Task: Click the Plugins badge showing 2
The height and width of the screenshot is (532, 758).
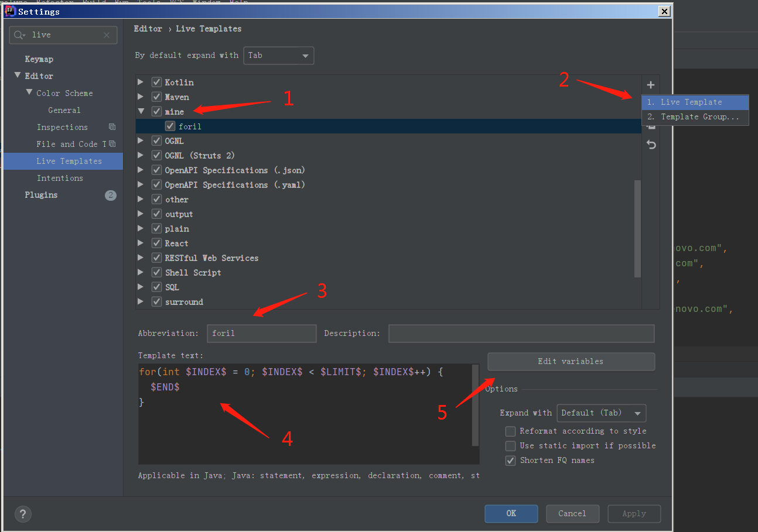Action: coord(111,195)
